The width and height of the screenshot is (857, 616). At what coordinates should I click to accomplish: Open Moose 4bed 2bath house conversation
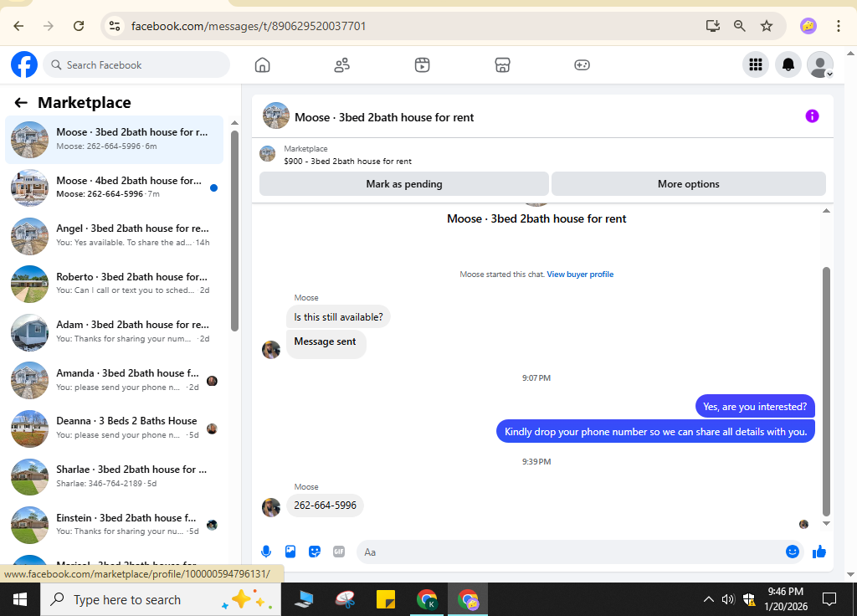coord(114,187)
